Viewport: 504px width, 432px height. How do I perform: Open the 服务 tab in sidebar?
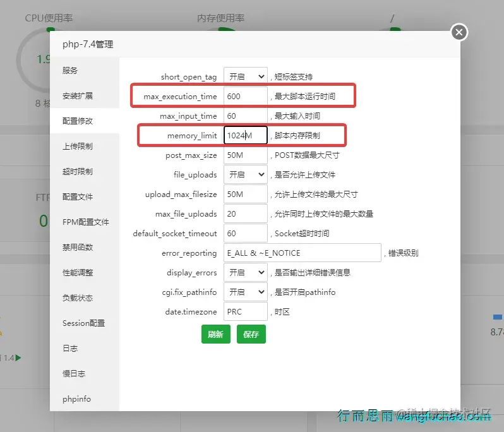pyautogui.click(x=85, y=70)
